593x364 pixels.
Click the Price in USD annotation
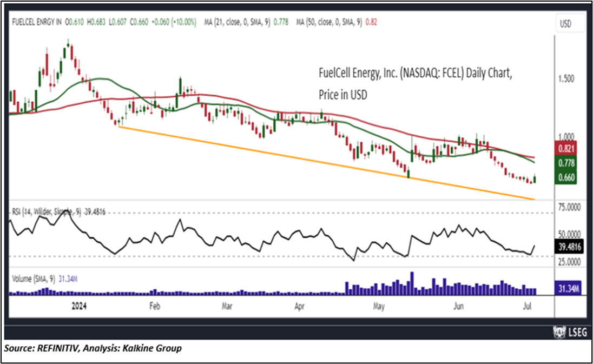342,95
